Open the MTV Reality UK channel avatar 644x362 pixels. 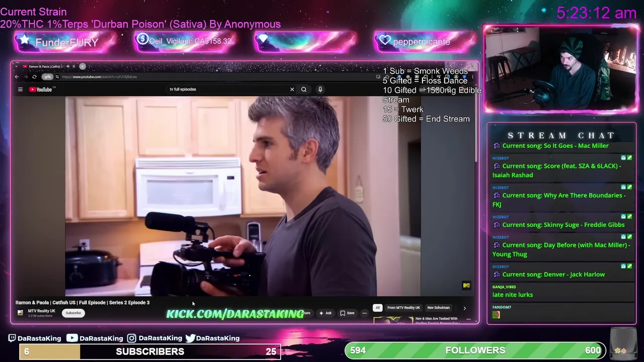coord(20,313)
